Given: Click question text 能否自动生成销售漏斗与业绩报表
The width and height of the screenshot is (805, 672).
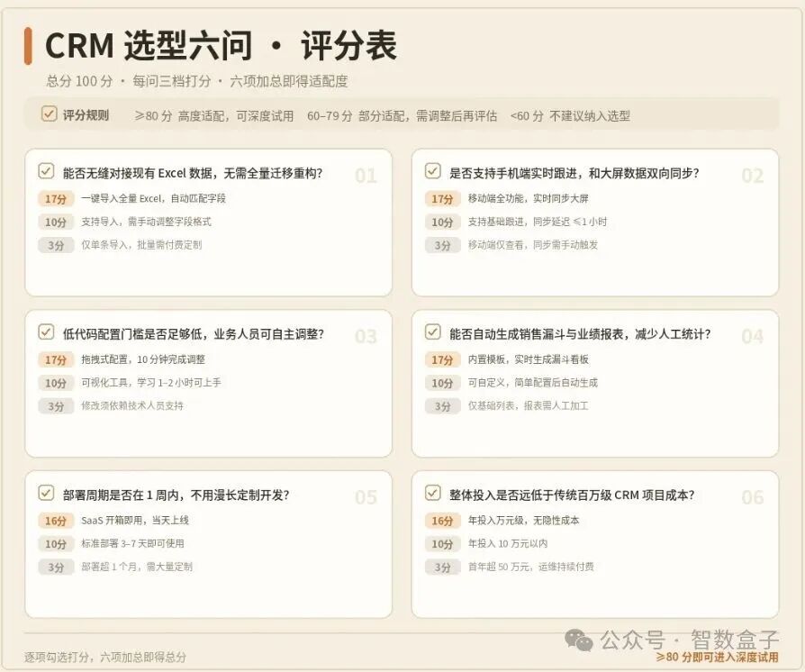Looking at the screenshot, I should 580,334.
